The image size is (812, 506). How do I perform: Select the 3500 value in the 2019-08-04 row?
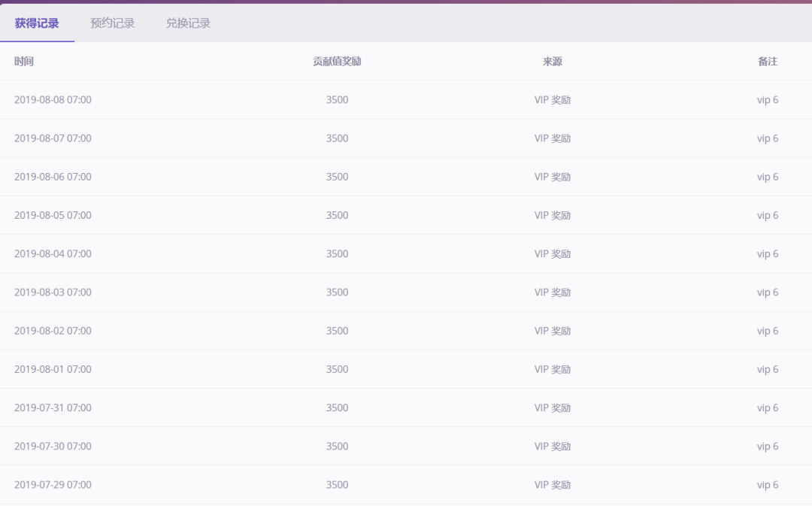click(x=337, y=254)
